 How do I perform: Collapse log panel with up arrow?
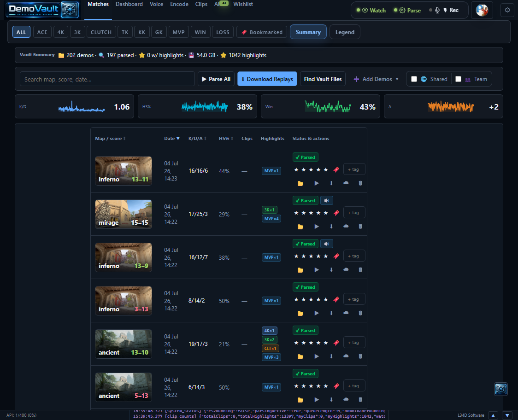(x=493, y=415)
